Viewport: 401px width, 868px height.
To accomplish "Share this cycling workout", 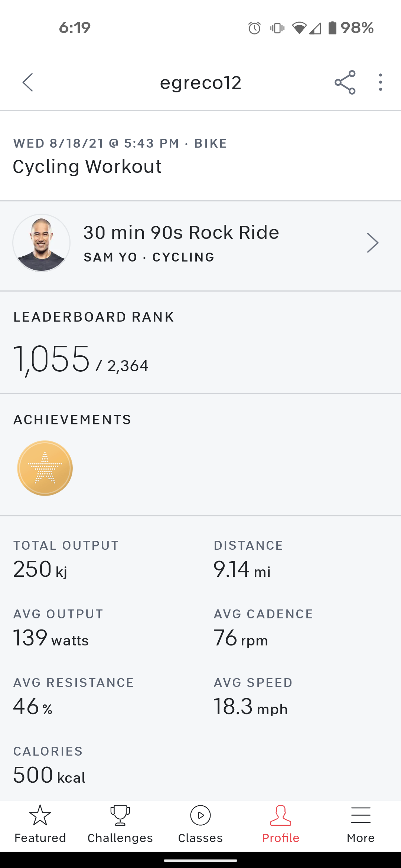I will tap(345, 82).
